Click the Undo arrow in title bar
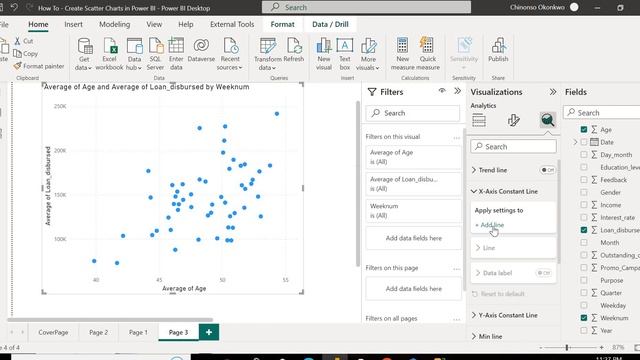The height and width of the screenshot is (360, 640). click(x=14, y=7)
